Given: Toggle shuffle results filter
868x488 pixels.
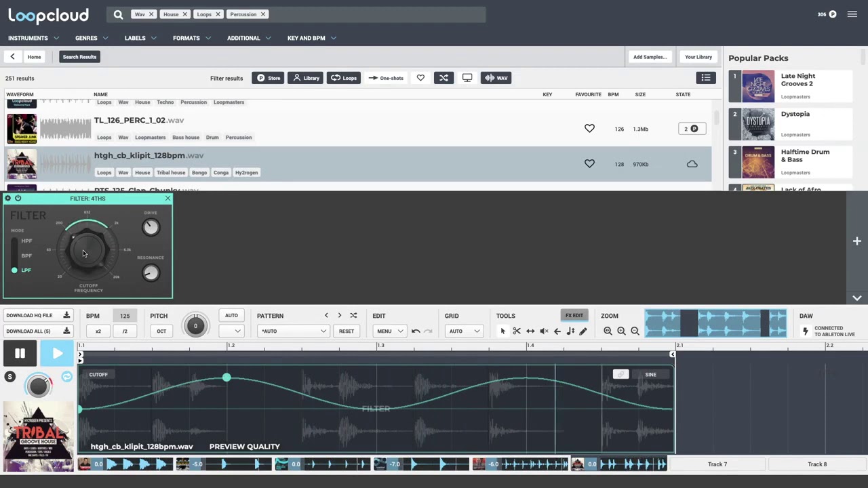Looking at the screenshot, I should (443, 78).
